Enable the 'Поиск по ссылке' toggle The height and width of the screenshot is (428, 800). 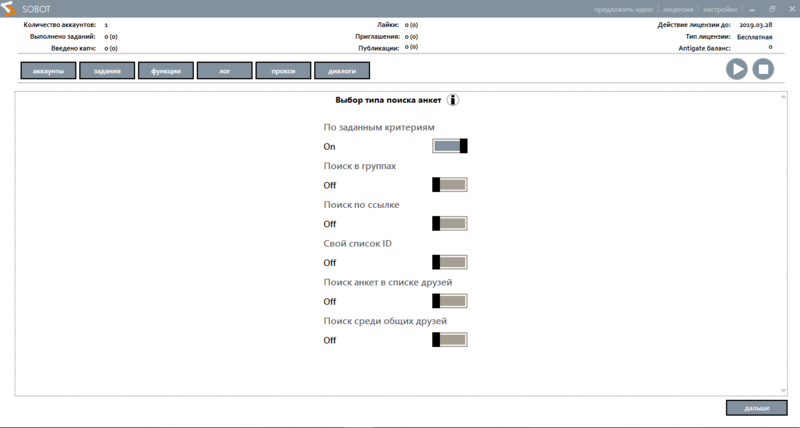pos(449,224)
